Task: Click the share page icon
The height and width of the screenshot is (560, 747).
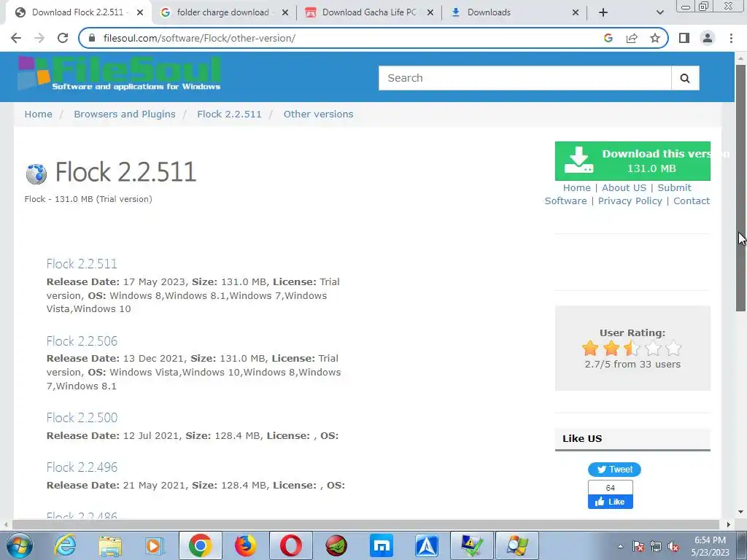Action: pos(632,38)
